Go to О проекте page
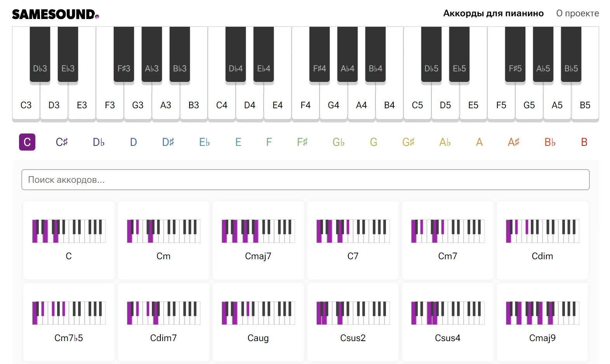 pos(577,14)
